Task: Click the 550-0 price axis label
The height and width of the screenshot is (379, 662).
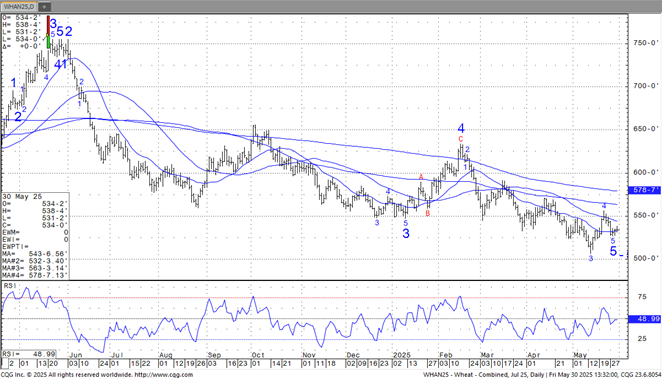Action: tap(645, 215)
